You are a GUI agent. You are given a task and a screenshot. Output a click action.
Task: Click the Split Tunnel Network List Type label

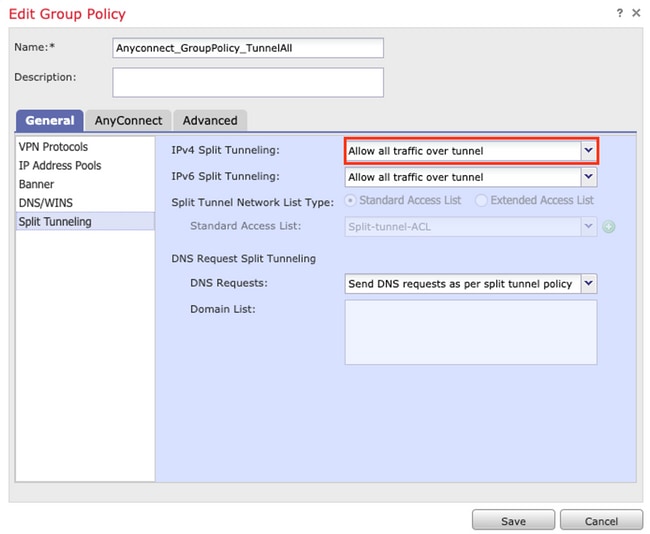[252, 202]
